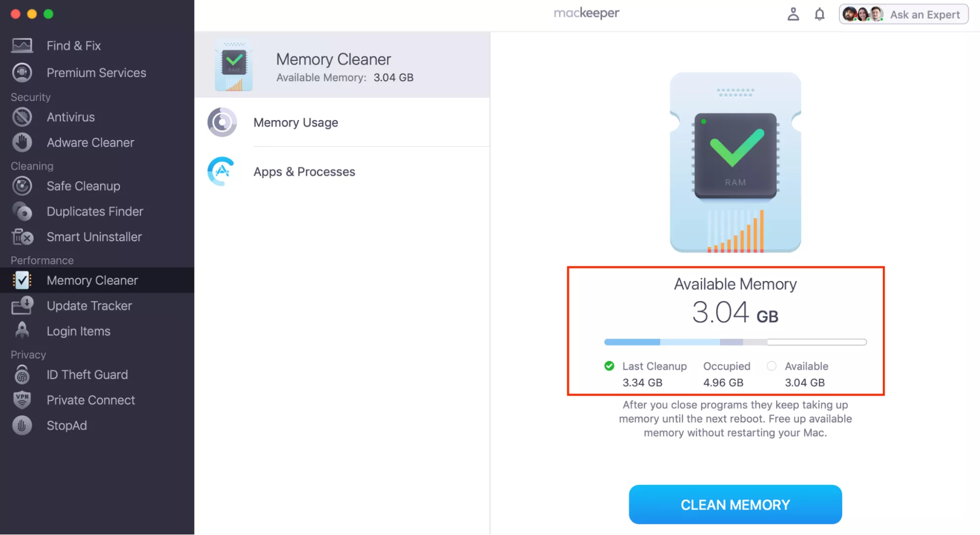The width and height of the screenshot is (980, 535).
Task: Select the Private Connect VPN icon
Action: [22, 400]
